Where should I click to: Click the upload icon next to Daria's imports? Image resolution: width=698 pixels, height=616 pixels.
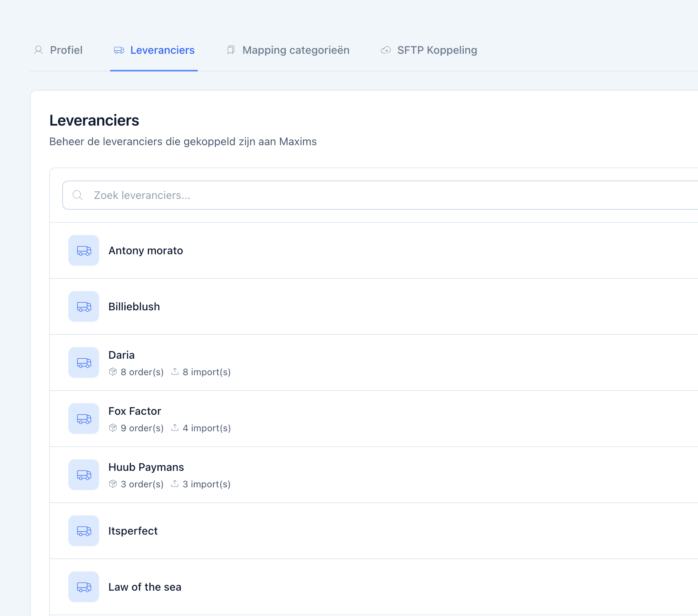(x=175, y=371)
